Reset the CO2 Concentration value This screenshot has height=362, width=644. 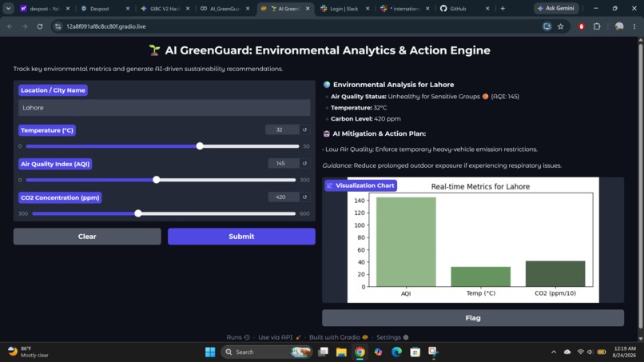304,197
